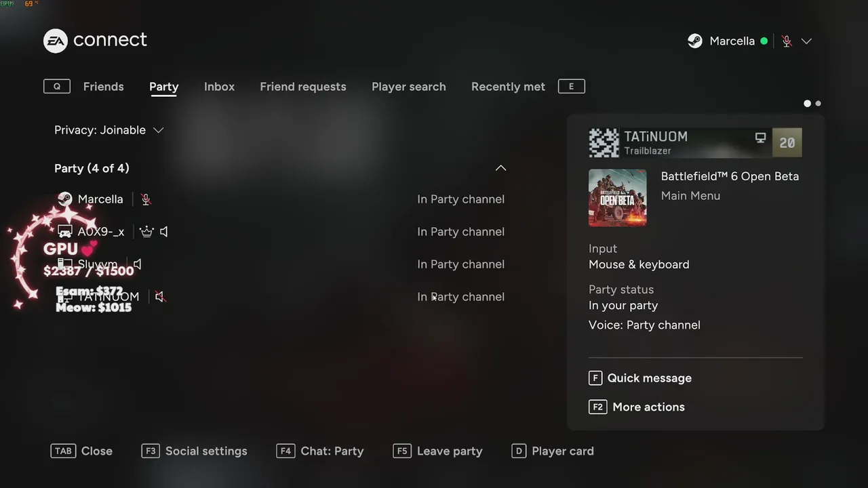The height and width of the screenshot is (488, 868).
Task: Click the second page indicator dot
Action: pos(818,104)
